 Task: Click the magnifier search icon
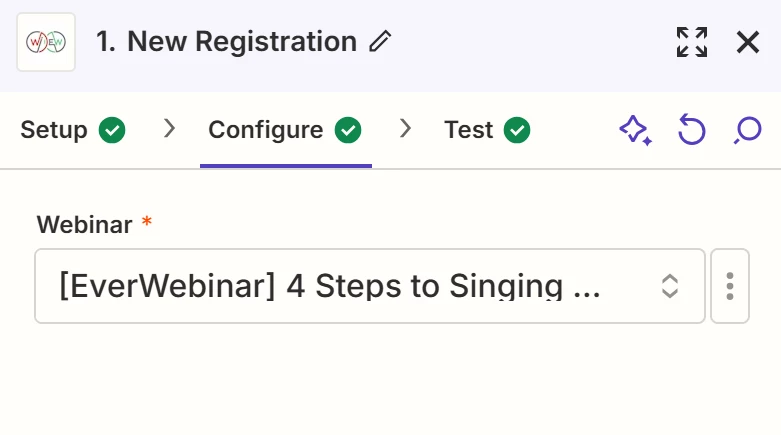coord(747,130)
